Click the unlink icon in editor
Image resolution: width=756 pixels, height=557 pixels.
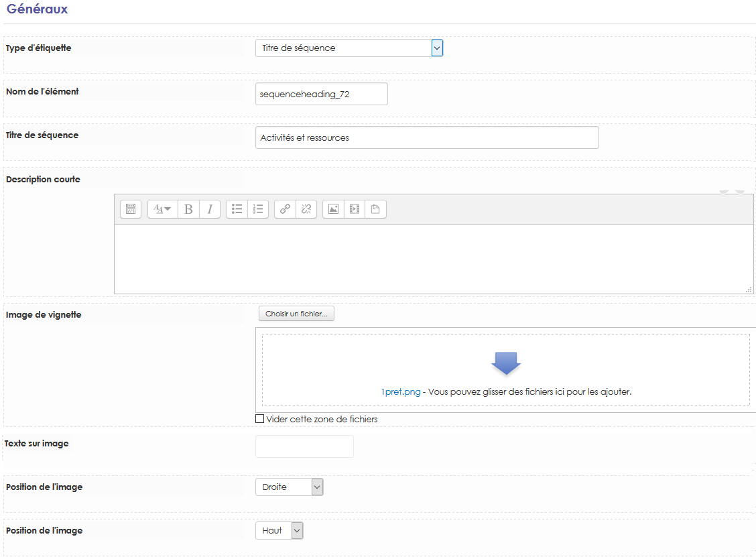tap(306, 209)
